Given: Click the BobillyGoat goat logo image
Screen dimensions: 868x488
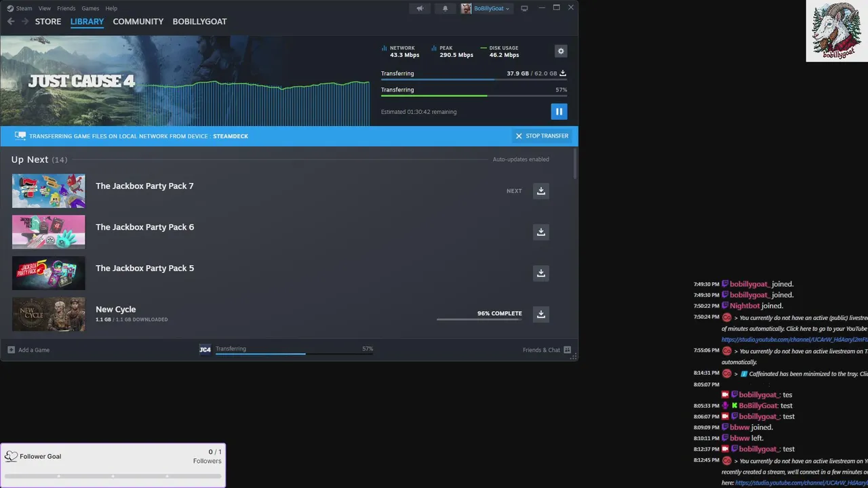Looking at the screenshot, I should click(x=837, y=31).
